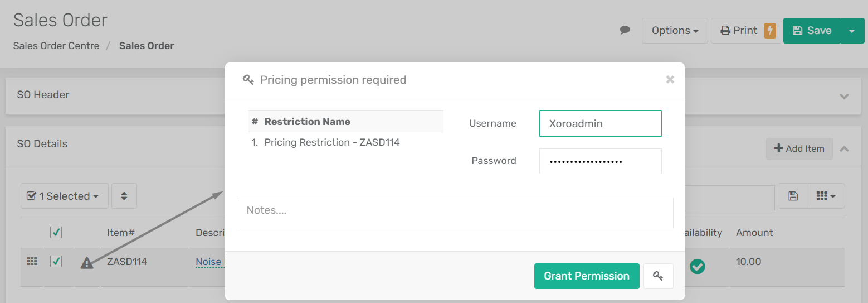
Task: Collapse the SO Details section chevron
Action: tap(844, 149)
